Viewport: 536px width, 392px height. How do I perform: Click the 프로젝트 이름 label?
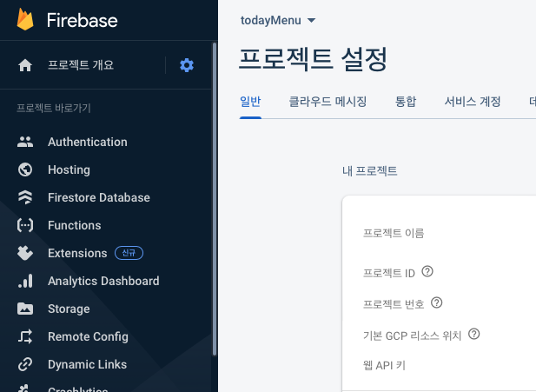click(x=394, y=233)
